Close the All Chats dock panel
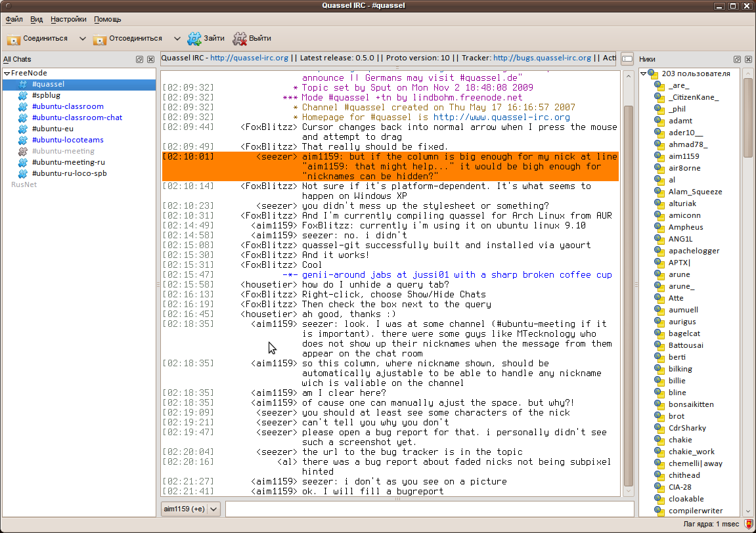 150,59
